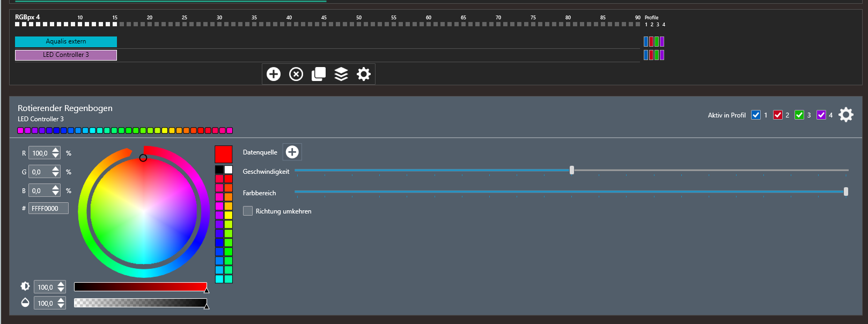Uncheck Aktiv in Profil 1 checkbox
This screenshot has width=868, height=324.
click(x=756, y=115)
